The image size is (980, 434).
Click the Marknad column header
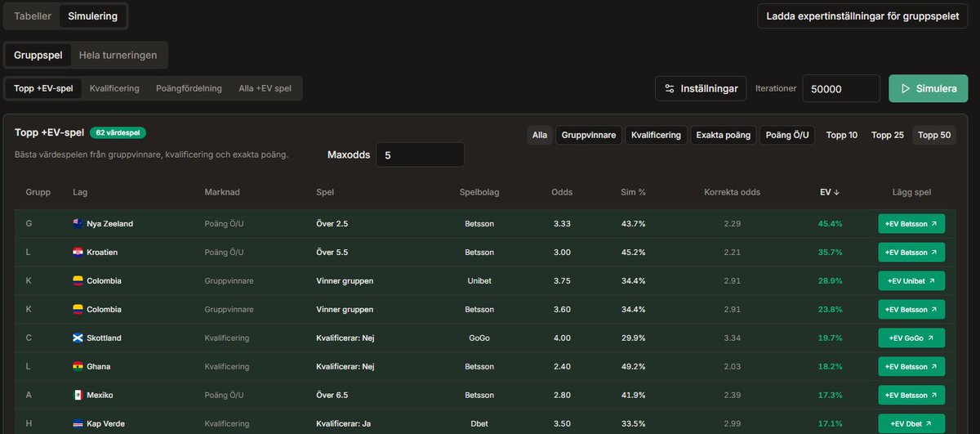coord(222,192)
